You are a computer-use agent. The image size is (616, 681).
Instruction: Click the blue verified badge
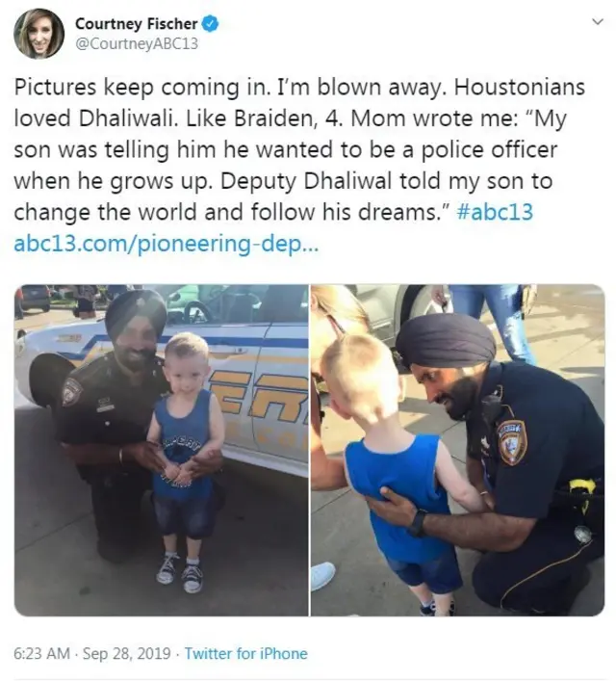[x=211, y=24]
